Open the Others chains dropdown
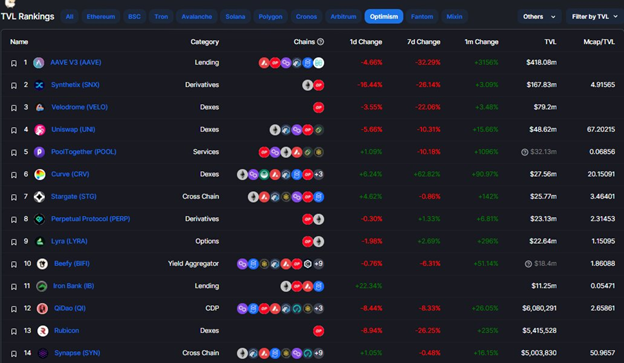 point(539,16)
